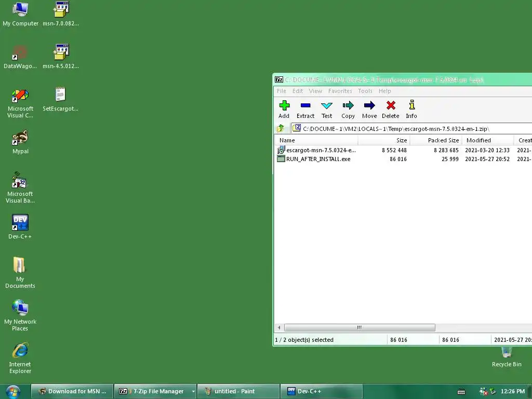Viewport: 532px width, 399px height.
Task: Click the network tray icon with red x
Action: [483, 392]
